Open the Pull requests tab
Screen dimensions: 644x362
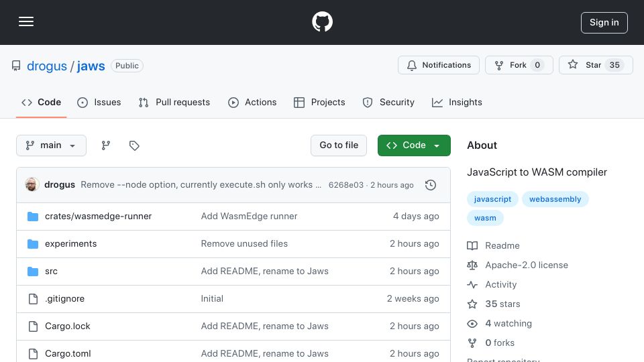[x=174, y=102]
